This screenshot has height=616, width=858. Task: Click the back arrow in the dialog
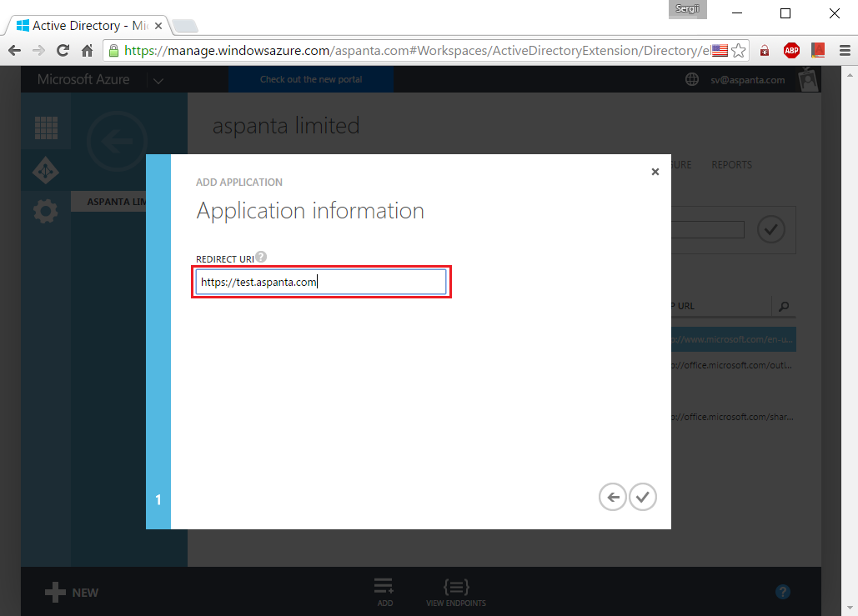(x=612, y=497)
